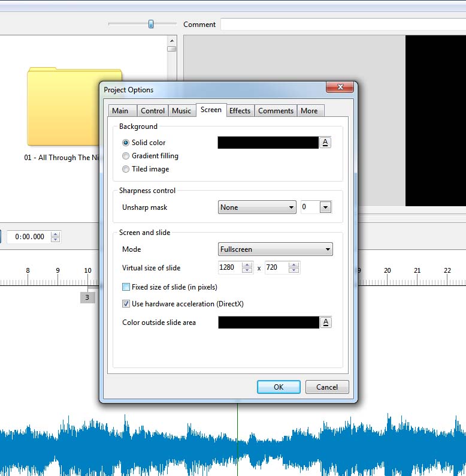
Task: Increase the timeline time spinner value
Action: coord(56,234)
